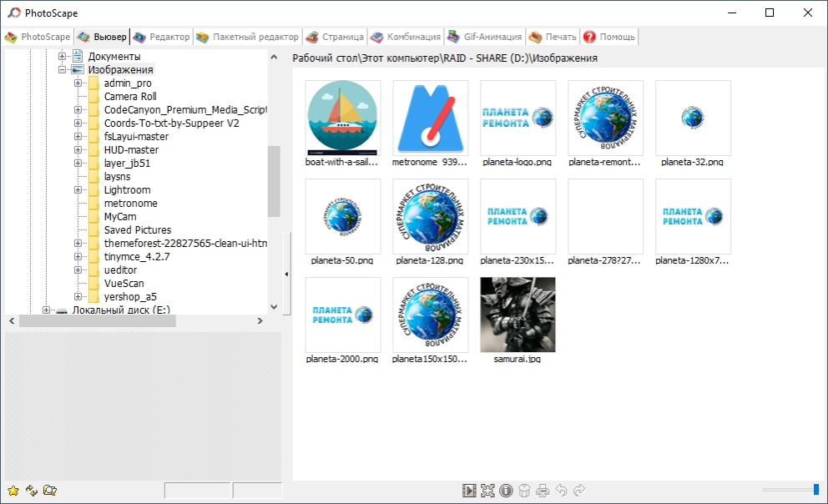Image resolution: width=828 pixels, height=504 pixels.
Task: Expand the Локальный диск (E:) node
Action: coord(47,310)
